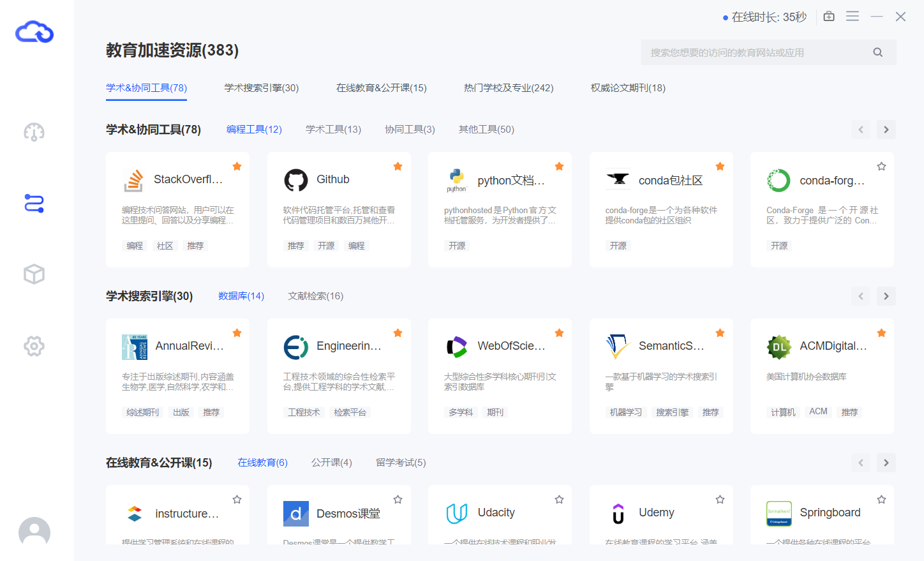Click the StackOverflow logo icon
Screen dimensions: 924x561
(133, 181)
